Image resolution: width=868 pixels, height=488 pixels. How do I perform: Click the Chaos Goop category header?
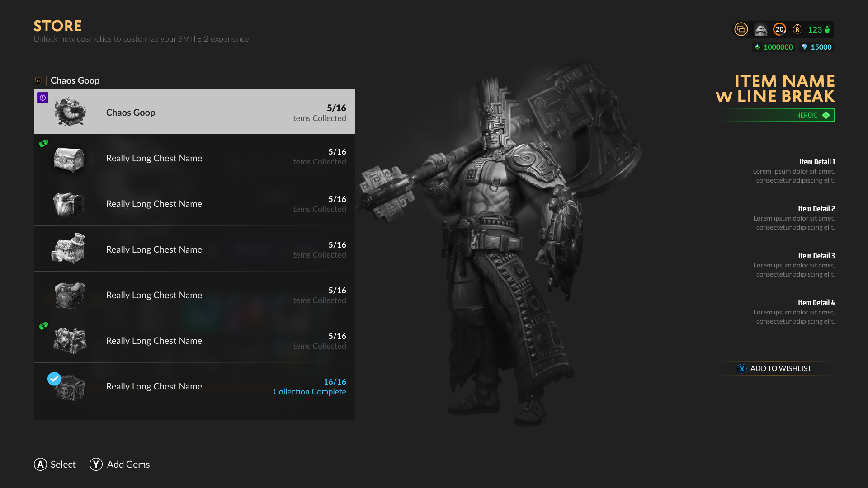(75, 80)
